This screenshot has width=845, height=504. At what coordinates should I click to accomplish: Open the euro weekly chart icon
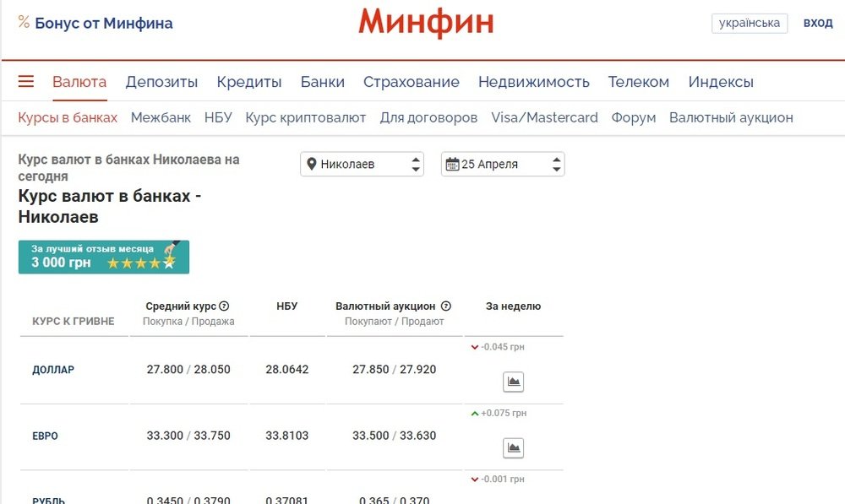pyautogui.click(x=513, y=448)
